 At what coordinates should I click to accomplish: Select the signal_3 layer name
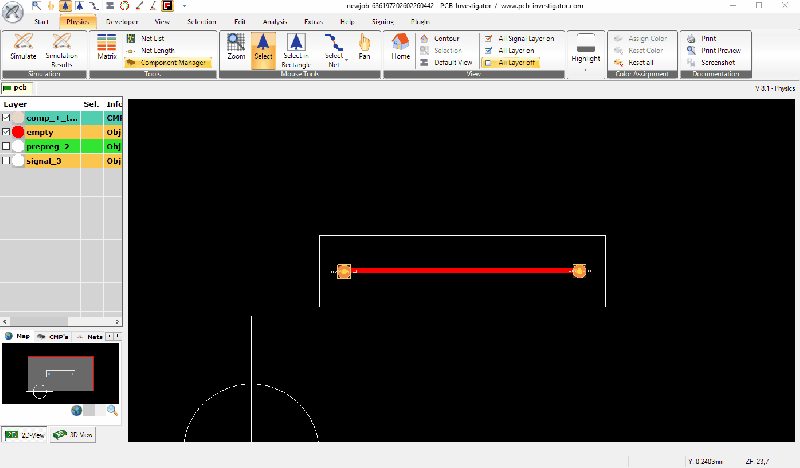[x=44, y=161]
